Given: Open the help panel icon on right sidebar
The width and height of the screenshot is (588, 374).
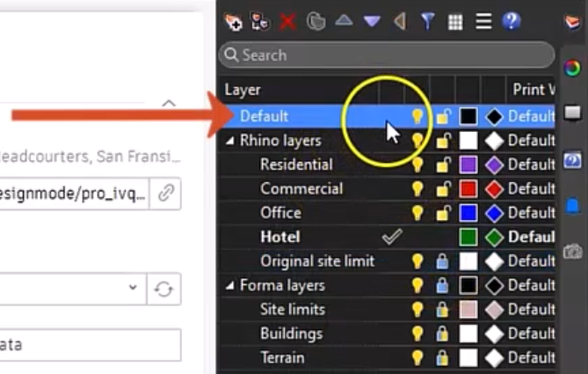Looking at the screenshot, I should point(572,161).
